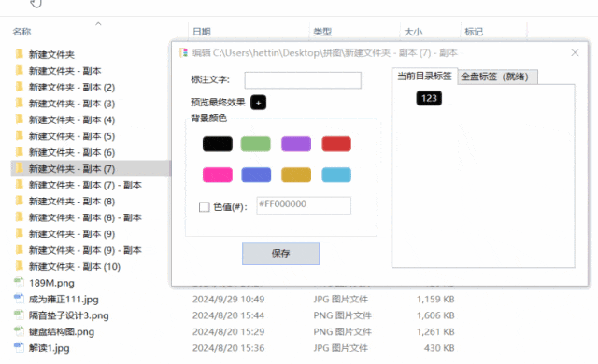
Task: Sort by 名称 column header
Action: (21, 32)
